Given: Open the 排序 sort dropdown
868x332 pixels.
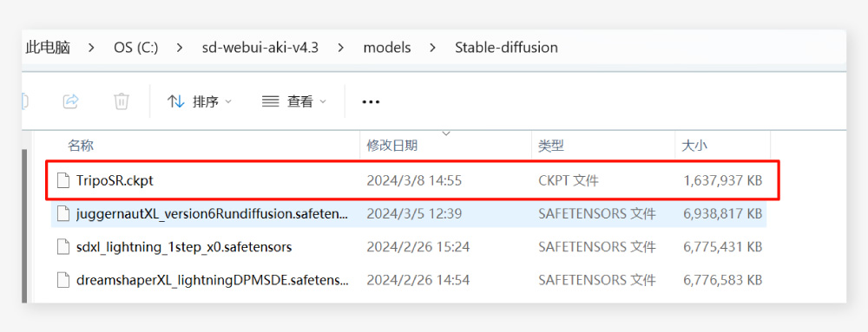Looking at the screenshot, I should pos(200,101).
